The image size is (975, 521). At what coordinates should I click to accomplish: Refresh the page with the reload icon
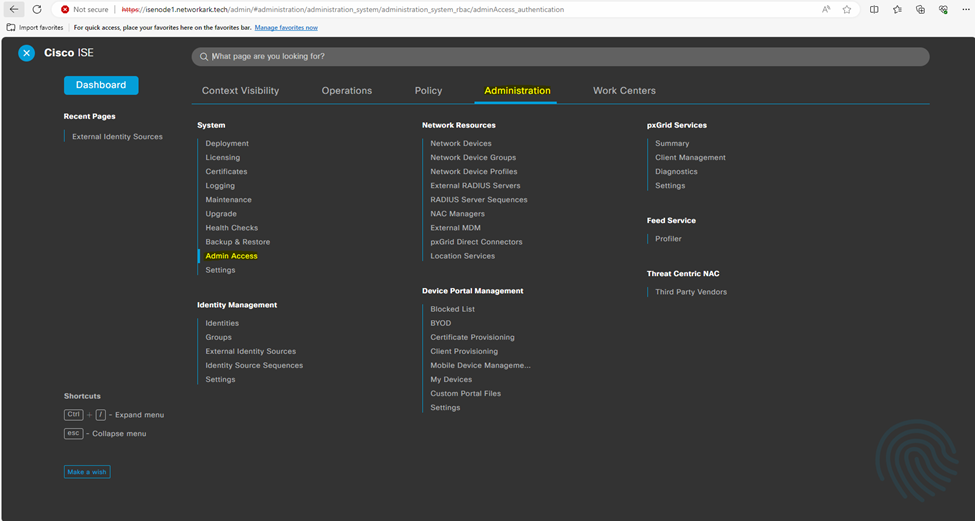tap(37, 9)
